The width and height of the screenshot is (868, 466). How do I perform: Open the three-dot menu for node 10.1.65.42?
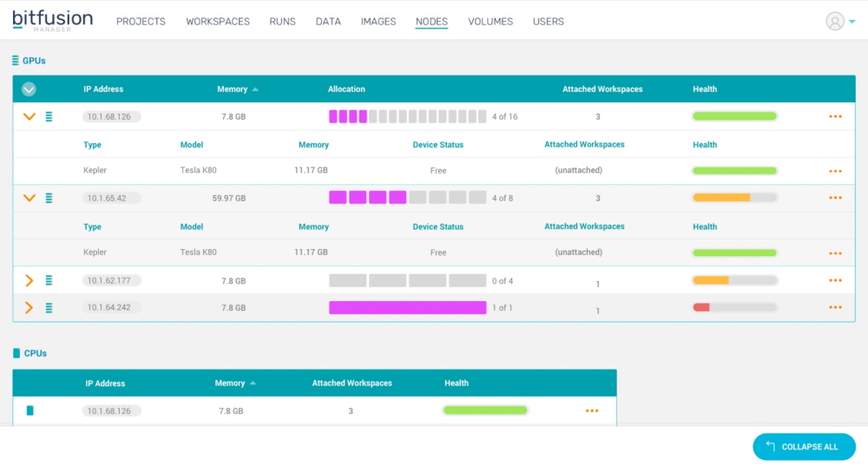click(835, 198)
